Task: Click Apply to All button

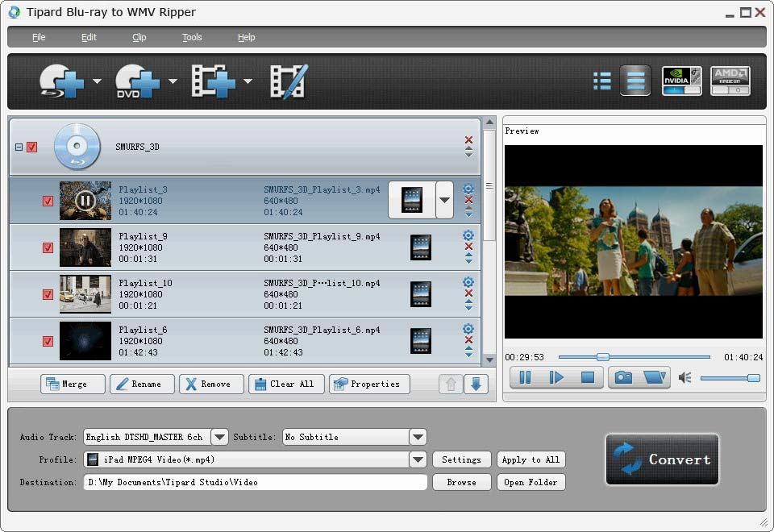Action: [531, 459]
